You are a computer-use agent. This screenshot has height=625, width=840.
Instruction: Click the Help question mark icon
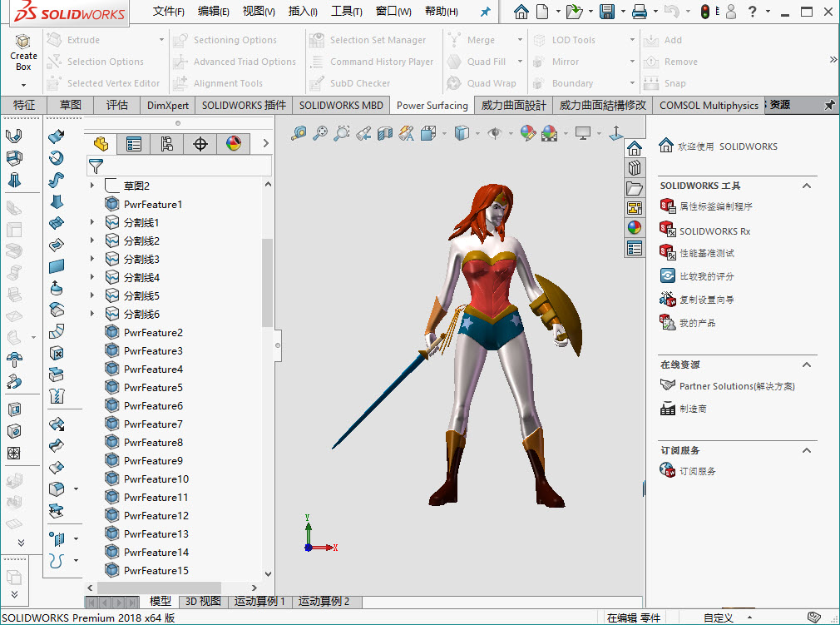pos(752,12)
